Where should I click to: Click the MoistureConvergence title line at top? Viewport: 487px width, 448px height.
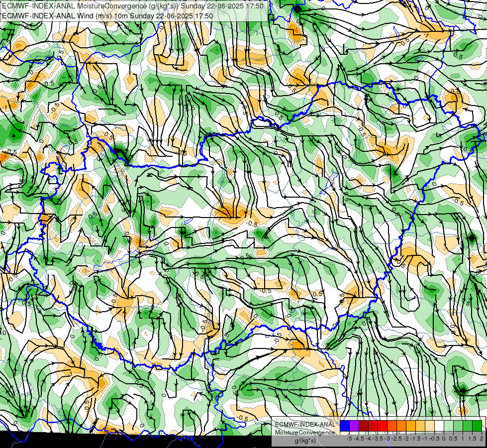tap(133, 6)
